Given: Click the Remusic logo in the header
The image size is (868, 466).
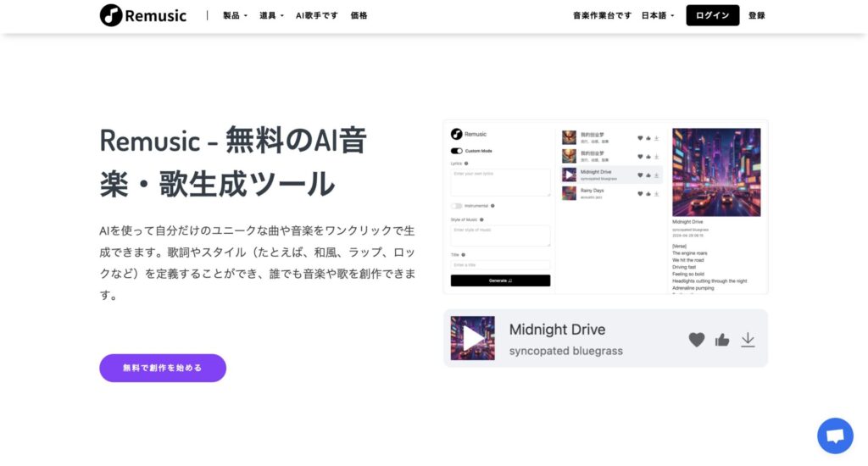Looking at the screenshot, I should (x=142, y=15).
